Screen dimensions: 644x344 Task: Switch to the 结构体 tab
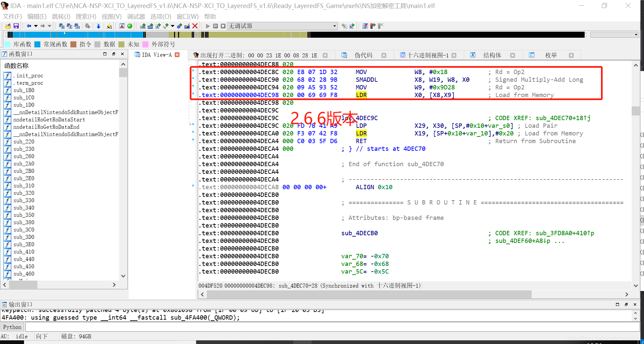(x=492, y=55)
